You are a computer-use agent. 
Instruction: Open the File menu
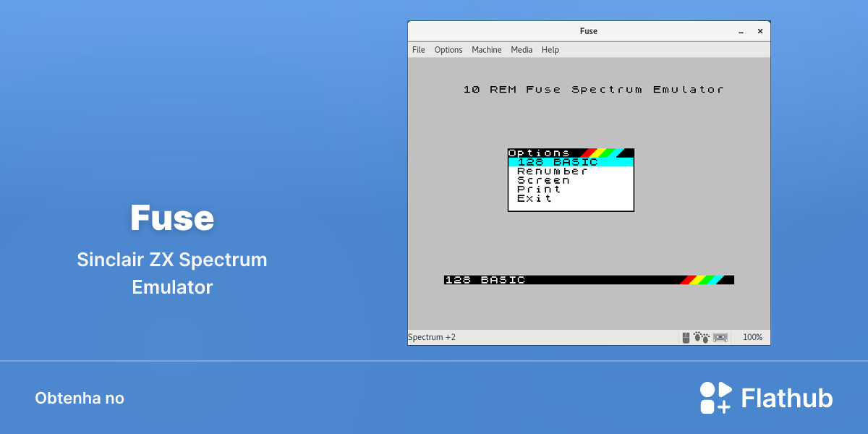coord(419,50)
